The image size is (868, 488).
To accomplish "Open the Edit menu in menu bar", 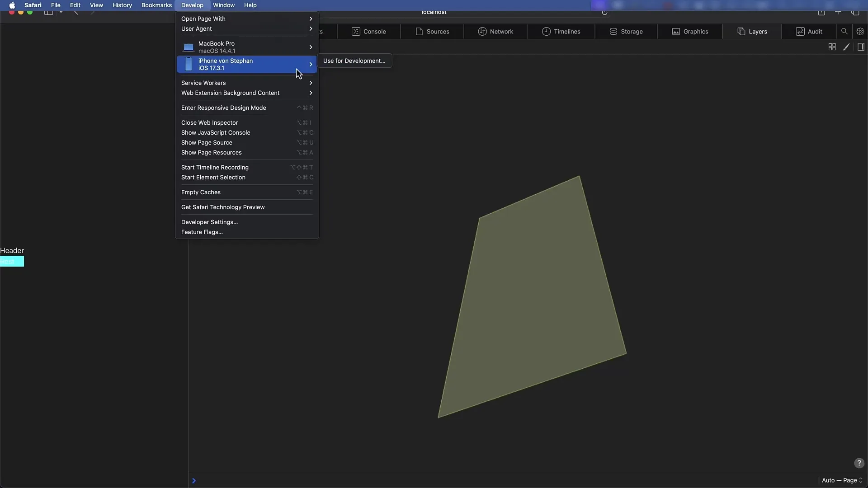I will [75, 5].
